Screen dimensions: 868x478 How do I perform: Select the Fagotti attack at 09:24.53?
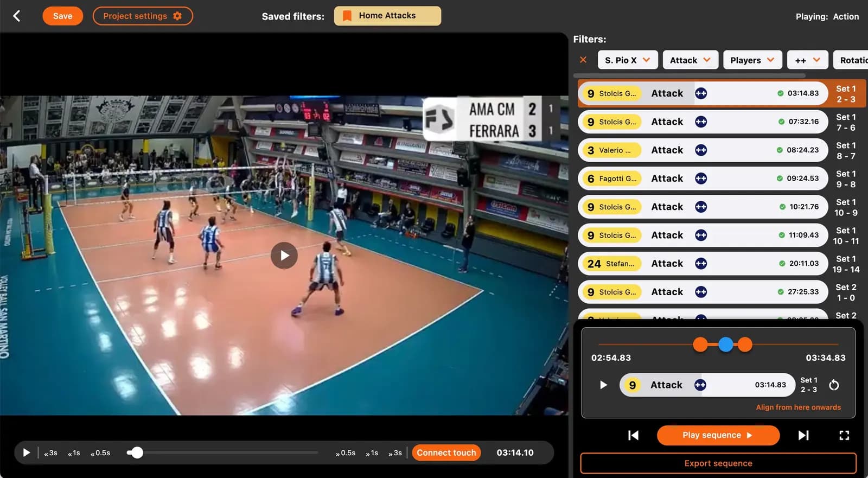click(x=703, y=179)
